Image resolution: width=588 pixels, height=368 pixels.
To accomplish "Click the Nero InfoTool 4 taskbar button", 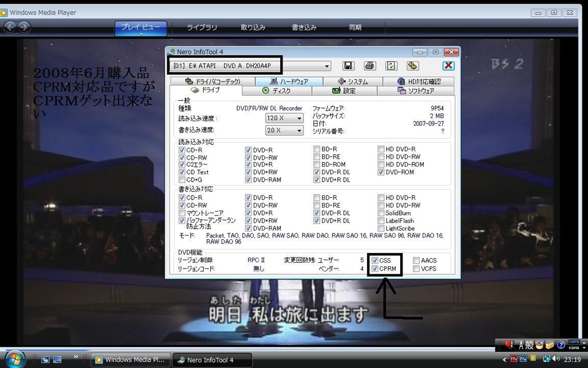I will [212, 360].
